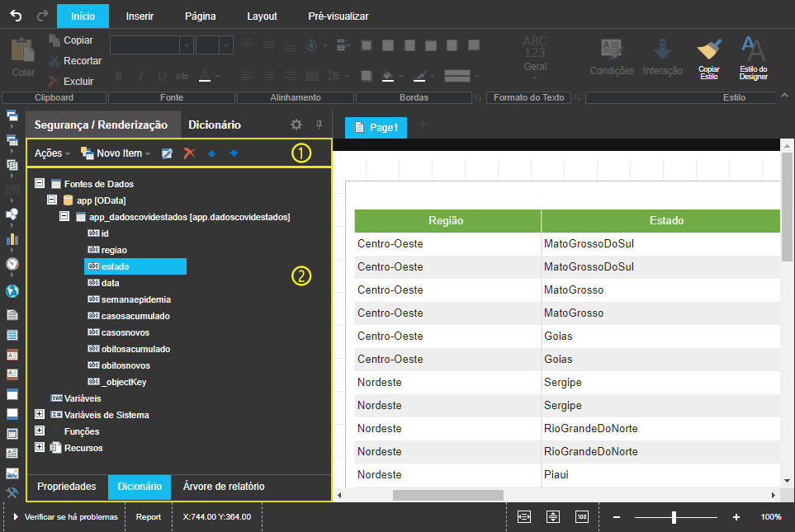Click the Recortar button
The height and width of the screenshot is (532, 795).
75,61
